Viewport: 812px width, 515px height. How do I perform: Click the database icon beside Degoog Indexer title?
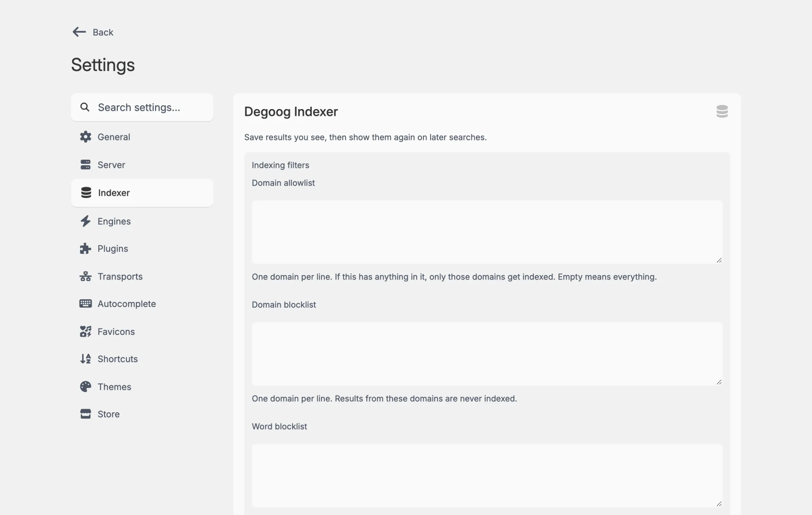(x=722, y=111)
